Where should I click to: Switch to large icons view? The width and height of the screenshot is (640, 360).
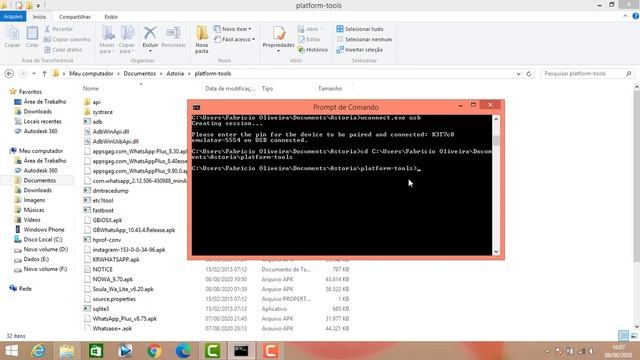point(634,336)
